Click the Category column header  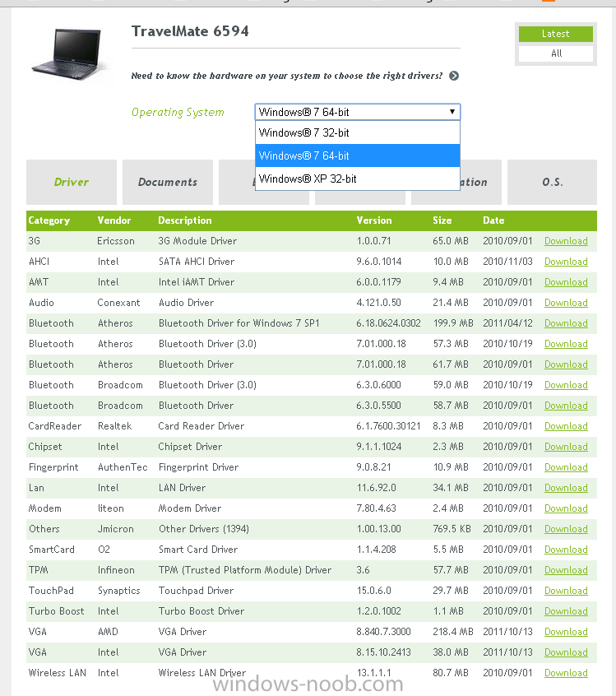[49, 220]
